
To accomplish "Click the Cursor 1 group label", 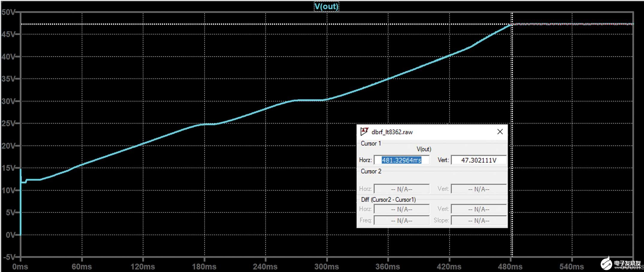I will 371,143.
